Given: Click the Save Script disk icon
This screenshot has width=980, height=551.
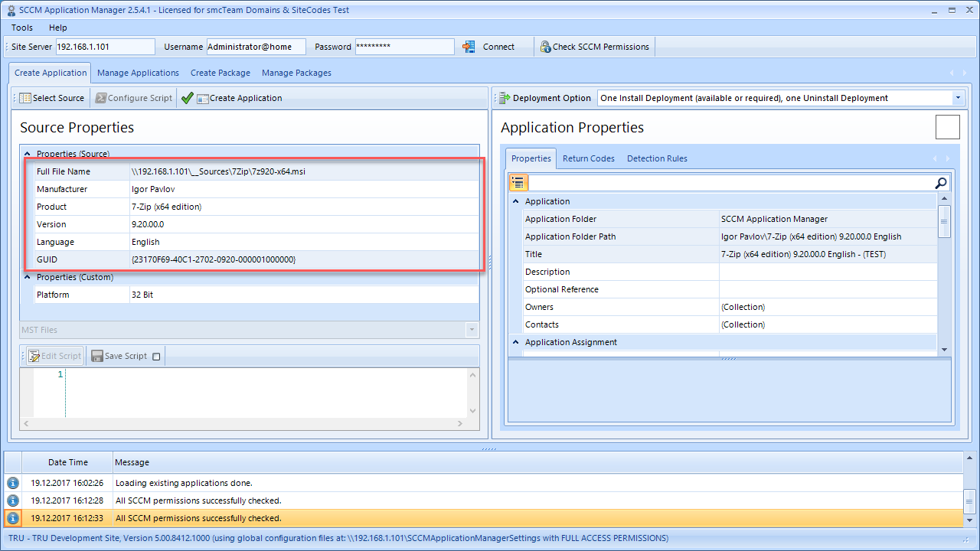Looking at the screenshot, I should tap(97, 356).
